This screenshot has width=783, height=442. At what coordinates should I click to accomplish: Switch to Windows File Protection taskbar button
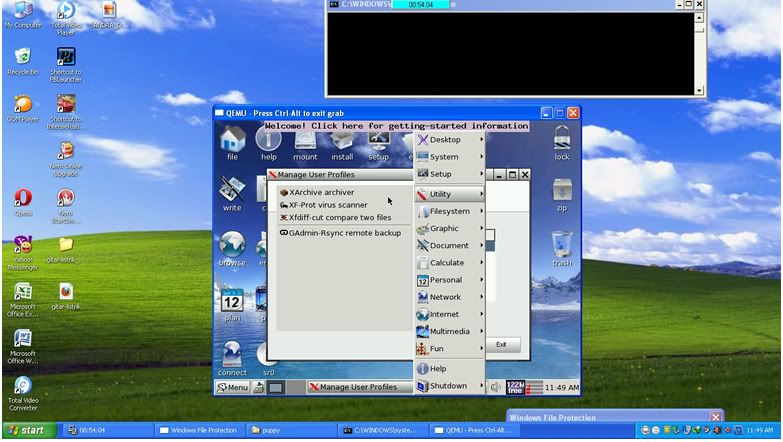point(199,430)
